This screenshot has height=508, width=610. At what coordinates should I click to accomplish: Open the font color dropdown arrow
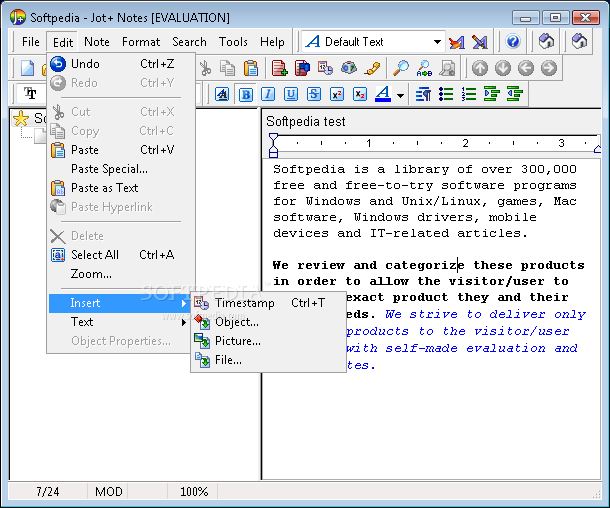click(x=400, y=95)
